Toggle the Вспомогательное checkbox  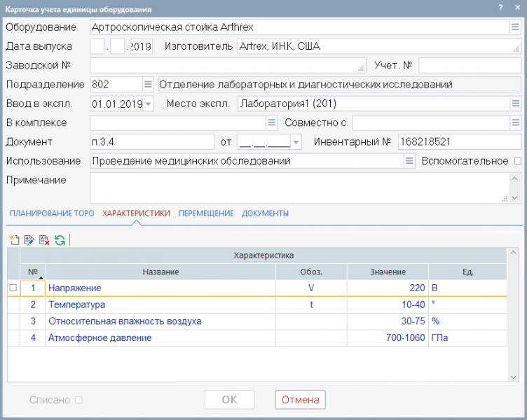pos(518,161)
